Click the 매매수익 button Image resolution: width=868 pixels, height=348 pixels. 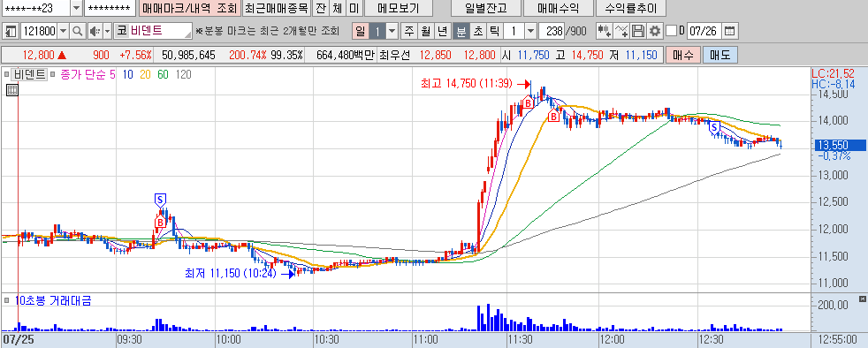[x=558, y=8]
